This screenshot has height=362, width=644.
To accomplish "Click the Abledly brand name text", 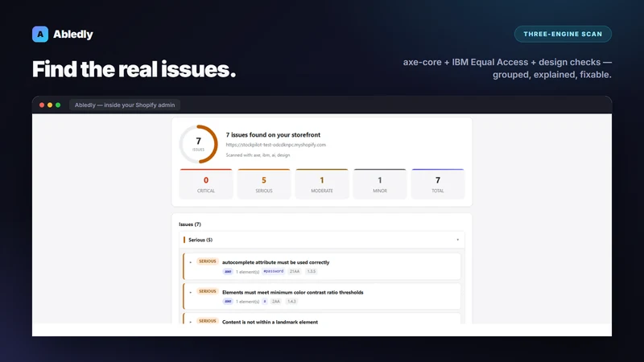I will pyautogui.click(x=73, y=34).
